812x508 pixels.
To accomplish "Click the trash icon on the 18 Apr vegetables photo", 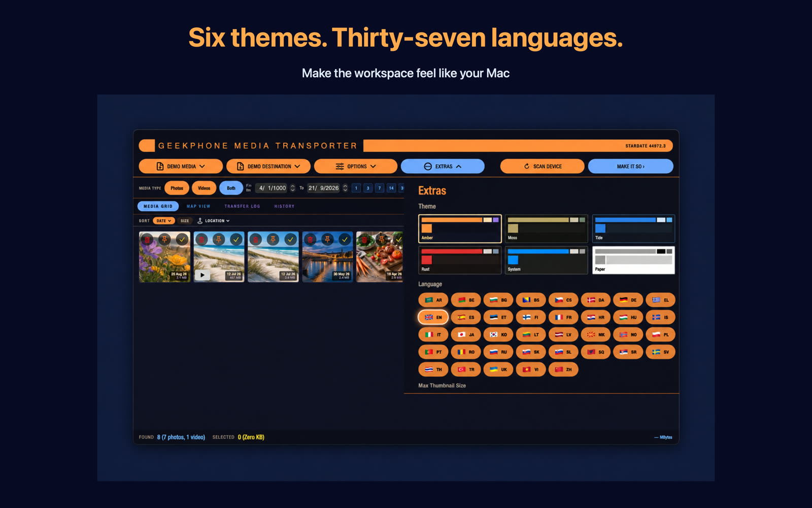I will pos(364,239).
